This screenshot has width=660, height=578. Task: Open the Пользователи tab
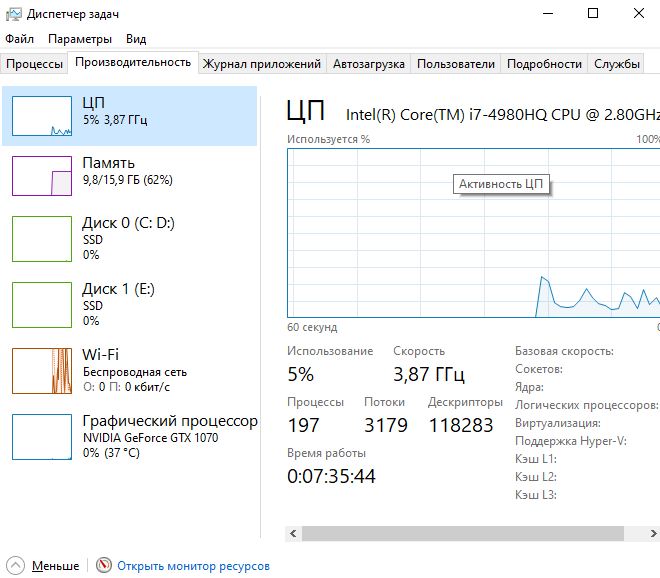pyautogui.click(x=455, y=64)
